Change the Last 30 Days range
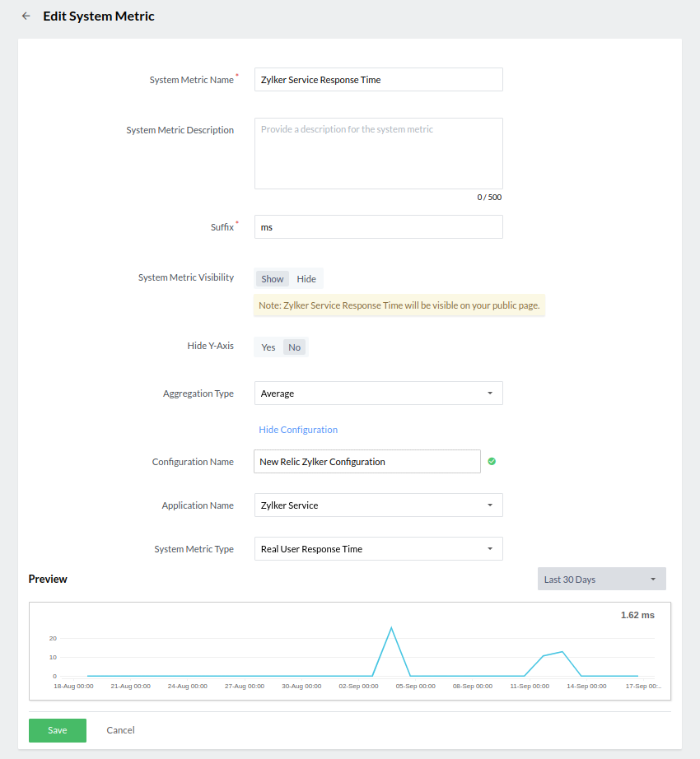 click(x=601, y=580)
